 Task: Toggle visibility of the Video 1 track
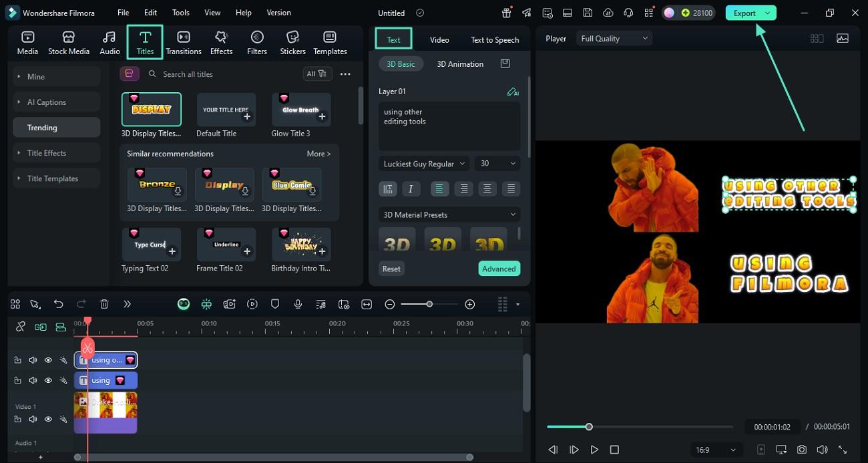pyautogui.click(x=48, y=419)
